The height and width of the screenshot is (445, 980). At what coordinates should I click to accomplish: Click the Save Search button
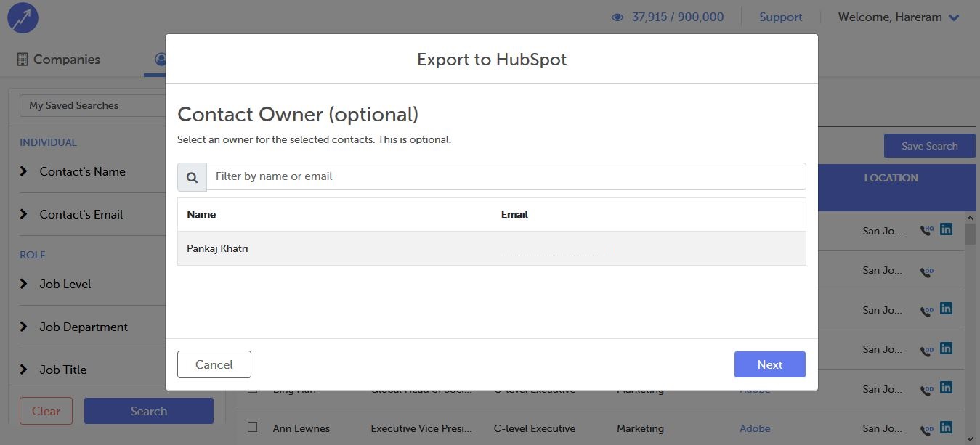[x=930, y=146]
